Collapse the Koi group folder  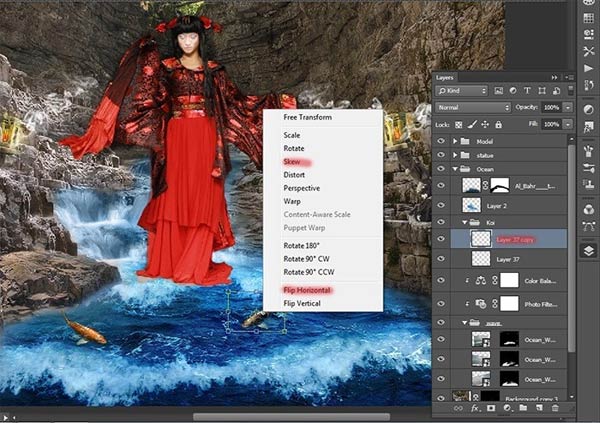pyautogui.click(x=465, y=222)
